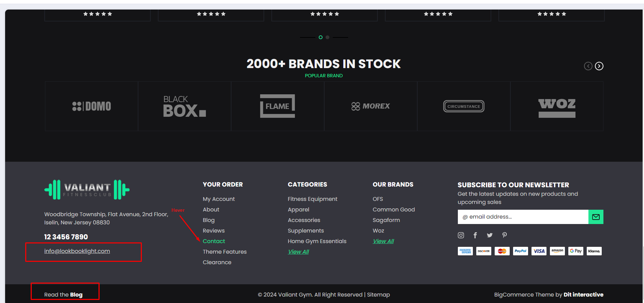Open the Black Box brand logo
The image size is (644, 303).
[184, 106]
